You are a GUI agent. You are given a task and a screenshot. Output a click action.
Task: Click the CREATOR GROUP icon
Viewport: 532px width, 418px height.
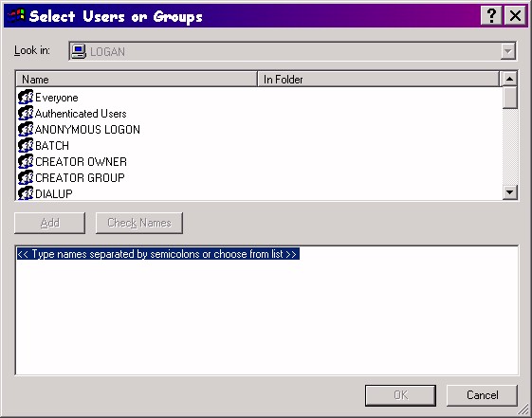click(26, 177)
